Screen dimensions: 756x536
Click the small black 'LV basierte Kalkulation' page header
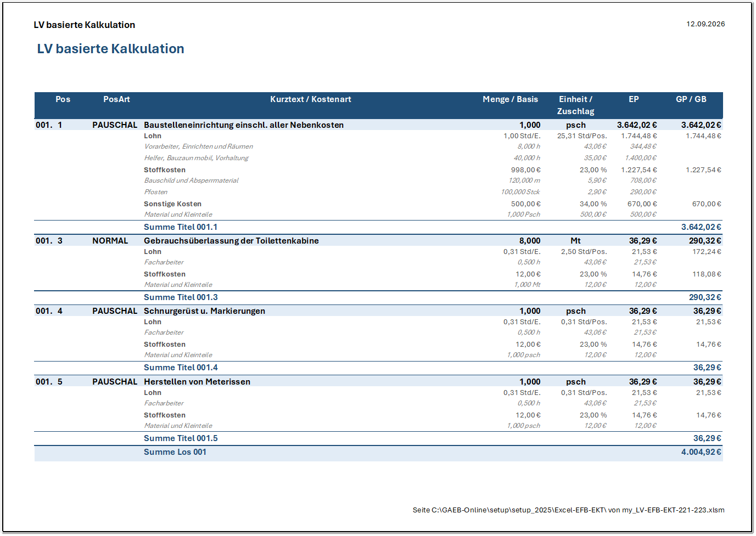(x=85, y=25)
